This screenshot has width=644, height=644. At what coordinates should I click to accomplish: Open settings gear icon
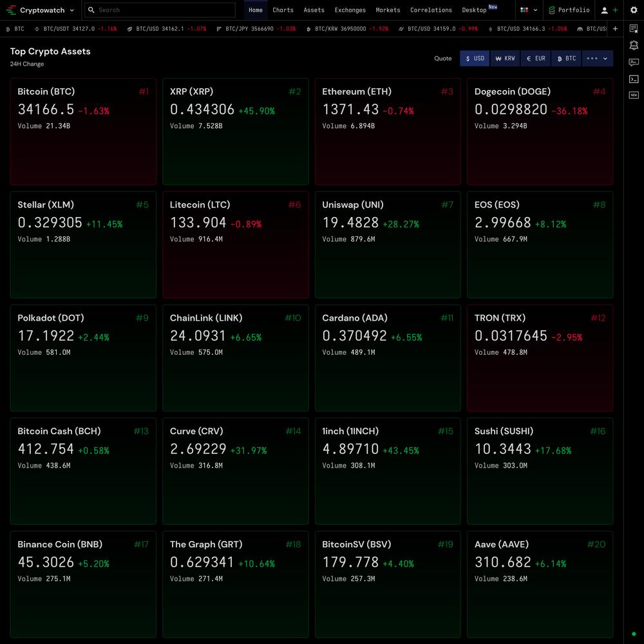coord(634,10)
